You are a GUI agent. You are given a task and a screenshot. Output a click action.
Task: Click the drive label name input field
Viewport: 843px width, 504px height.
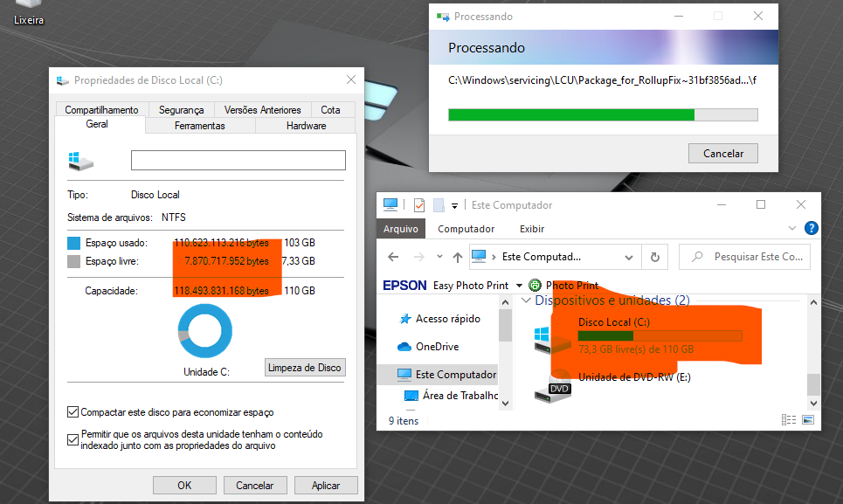(x=238, y=160)
